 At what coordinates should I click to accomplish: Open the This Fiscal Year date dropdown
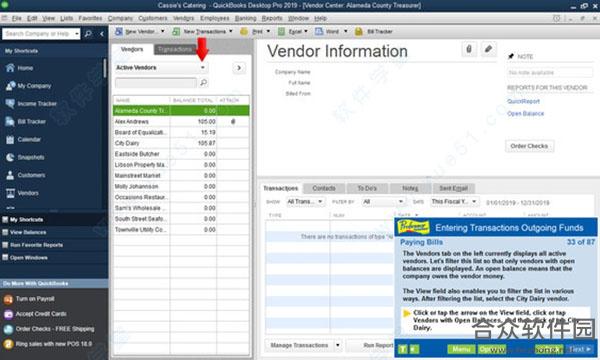tap(474, 201)
